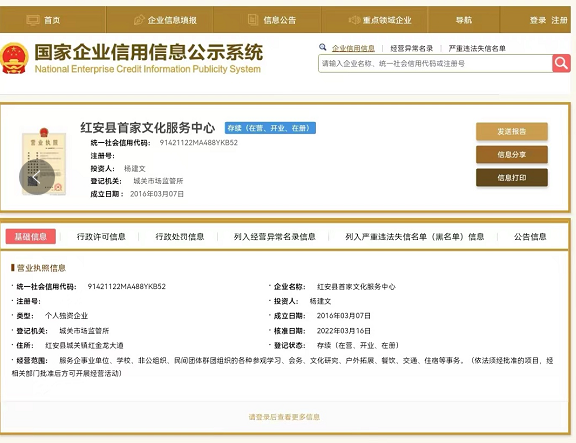Select the 经营异常名录 search type
576x443 pixels.
[x=411, y=48]
